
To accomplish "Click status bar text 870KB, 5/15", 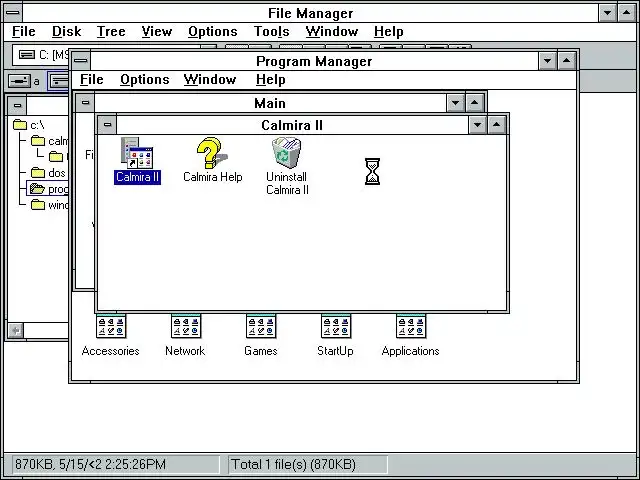I will point(90,464).
